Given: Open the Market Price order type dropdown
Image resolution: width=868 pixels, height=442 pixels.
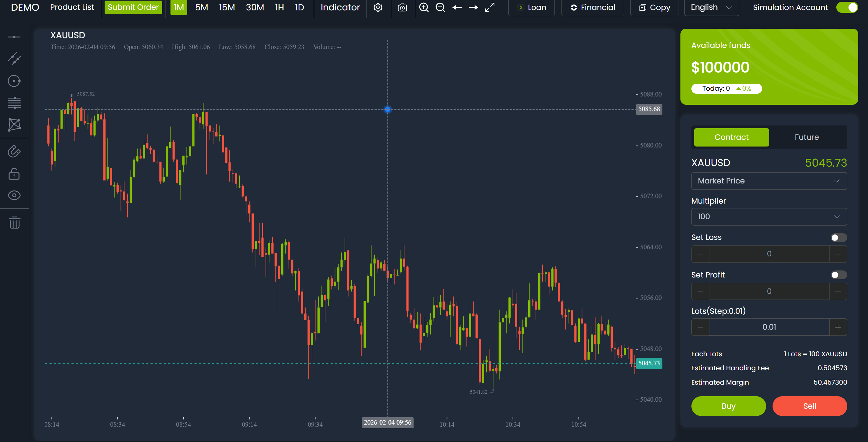Looking at the screenshot, I should [x=769, y=181].
